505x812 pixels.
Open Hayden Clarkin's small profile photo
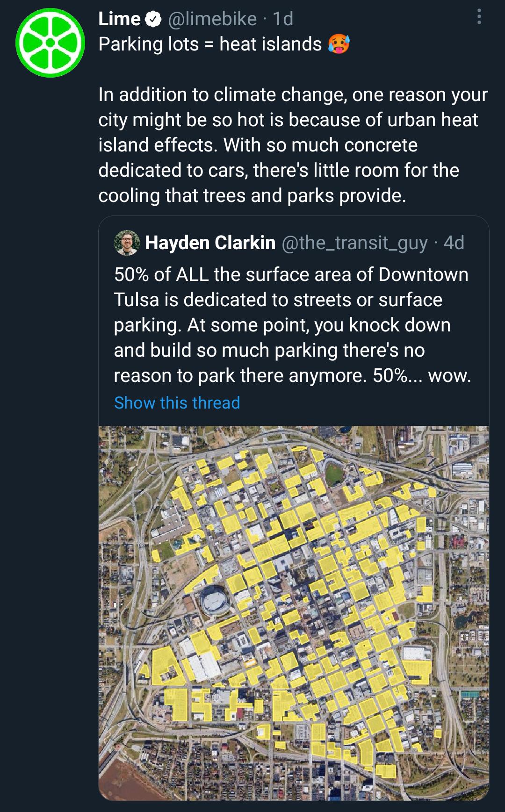(127, 243)
